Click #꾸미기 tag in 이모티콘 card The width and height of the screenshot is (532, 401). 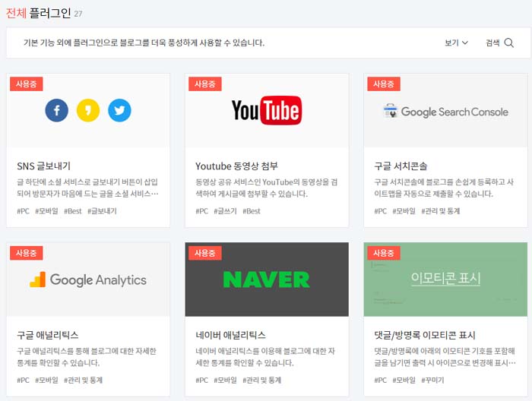point(432,380)
